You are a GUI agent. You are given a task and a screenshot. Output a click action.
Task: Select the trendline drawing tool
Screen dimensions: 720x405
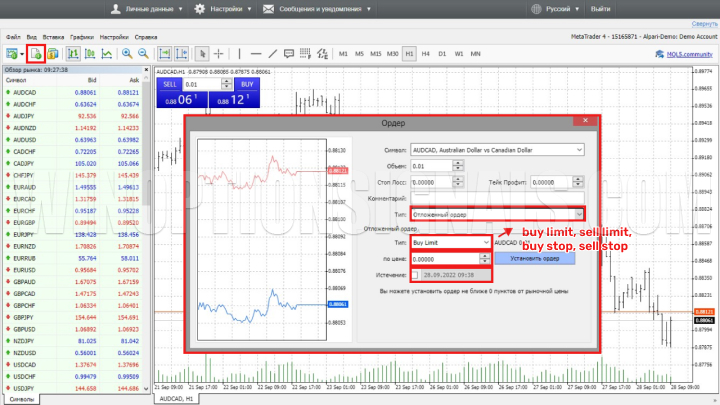(274, 53)
